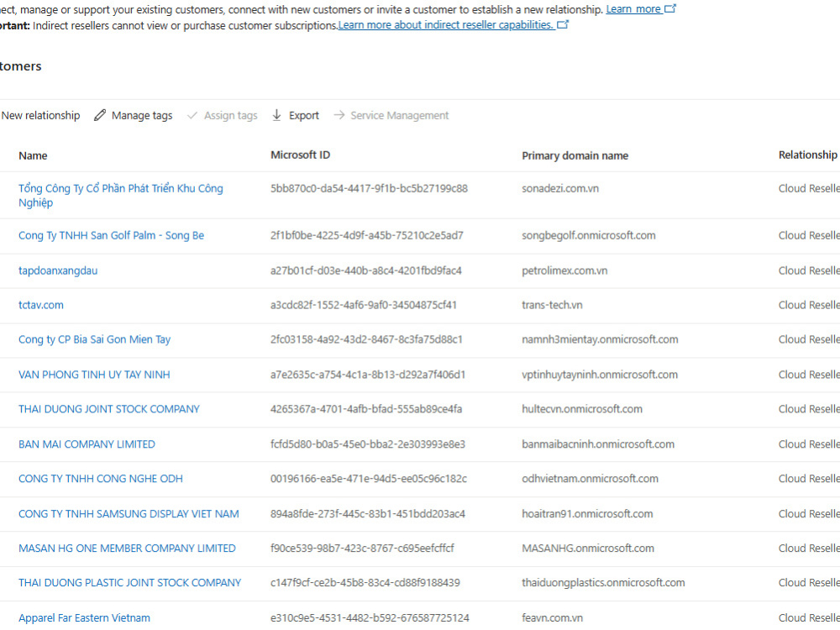Click Assign tags label
This screenshot has height=630, width=840.
point(230,115)
